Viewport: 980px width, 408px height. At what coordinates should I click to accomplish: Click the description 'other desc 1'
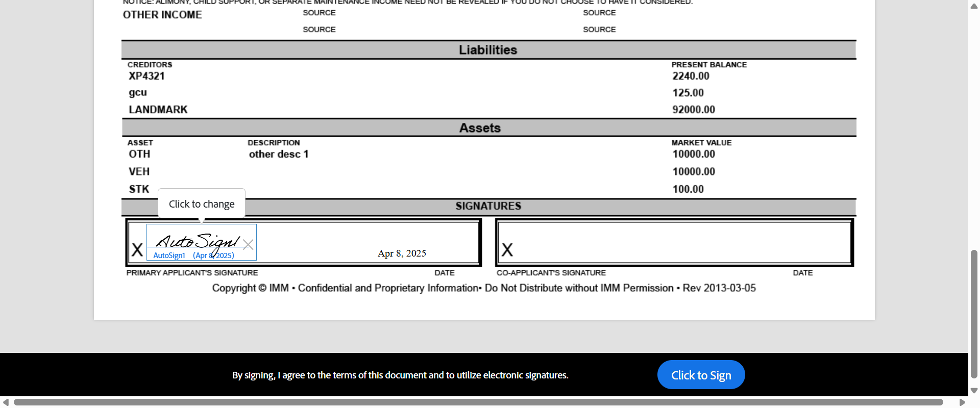279,154
